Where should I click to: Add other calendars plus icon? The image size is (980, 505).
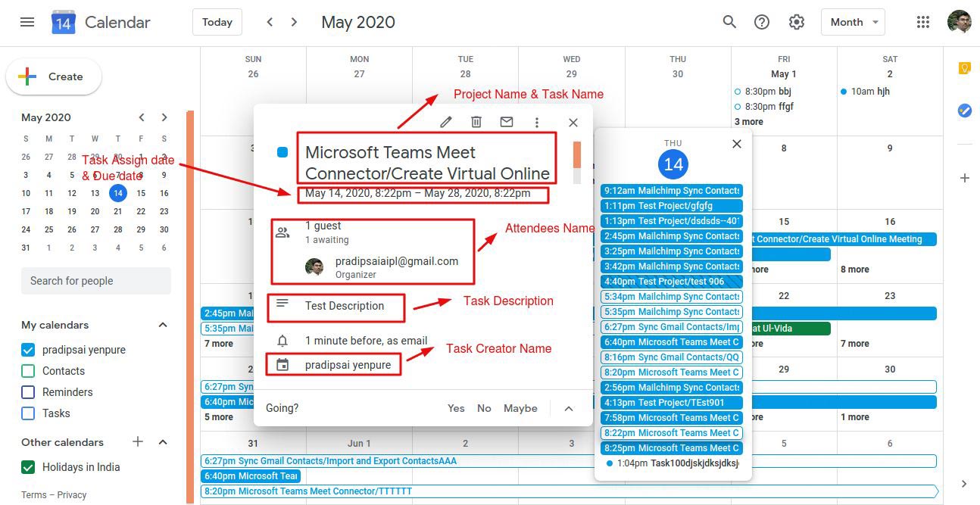pyautogui.click(x=138, y=441)
